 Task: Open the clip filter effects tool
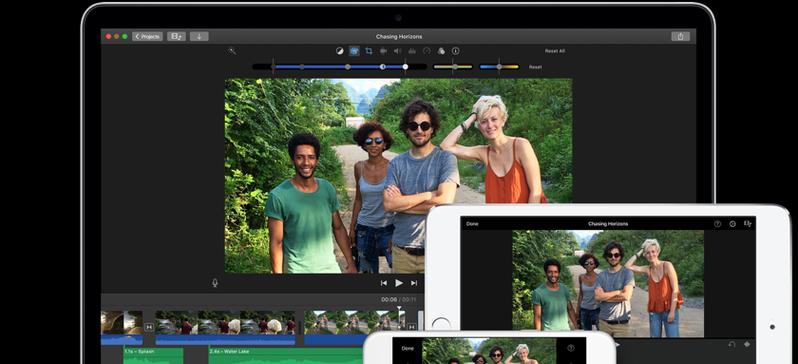441,51
